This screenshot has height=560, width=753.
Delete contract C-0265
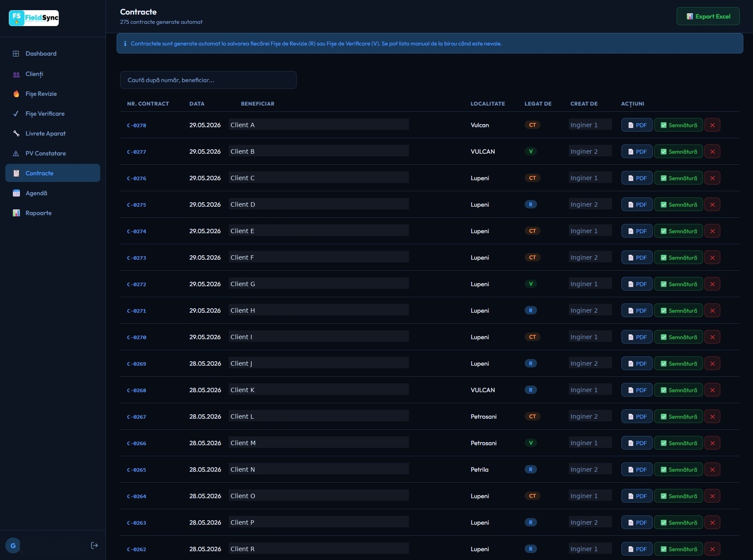pyautogui.click(x=712, y=469)
